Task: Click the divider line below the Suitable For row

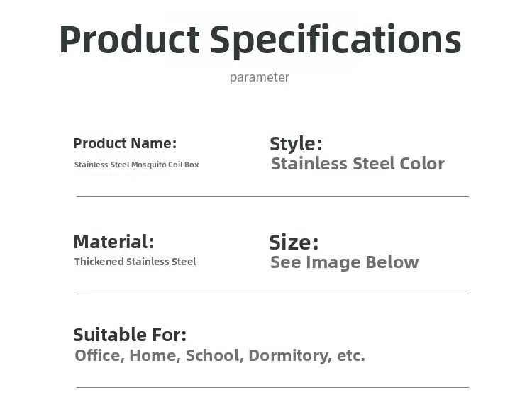Action: point(272,387)
